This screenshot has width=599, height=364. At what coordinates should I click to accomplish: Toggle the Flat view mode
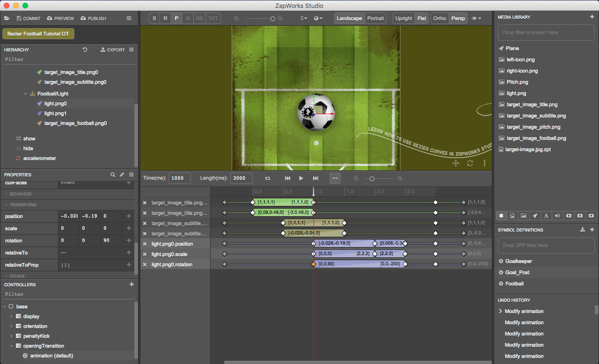click(x=421, y=18)
